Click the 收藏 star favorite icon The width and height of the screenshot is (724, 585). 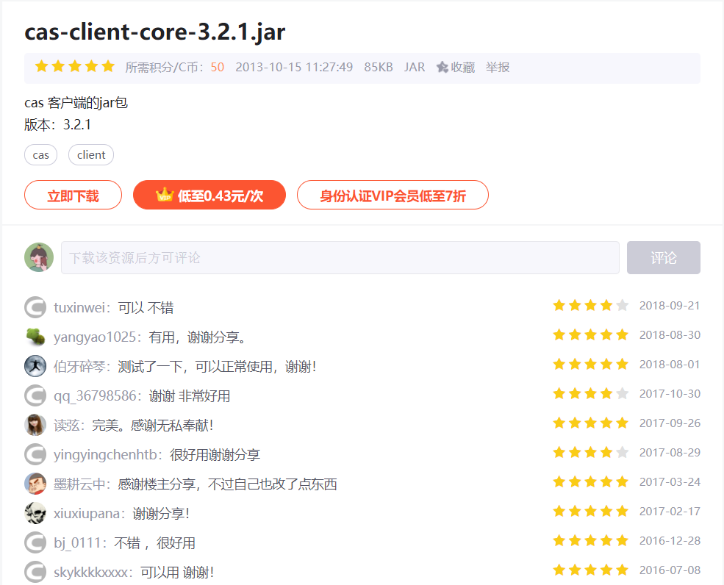click(442, 67)
